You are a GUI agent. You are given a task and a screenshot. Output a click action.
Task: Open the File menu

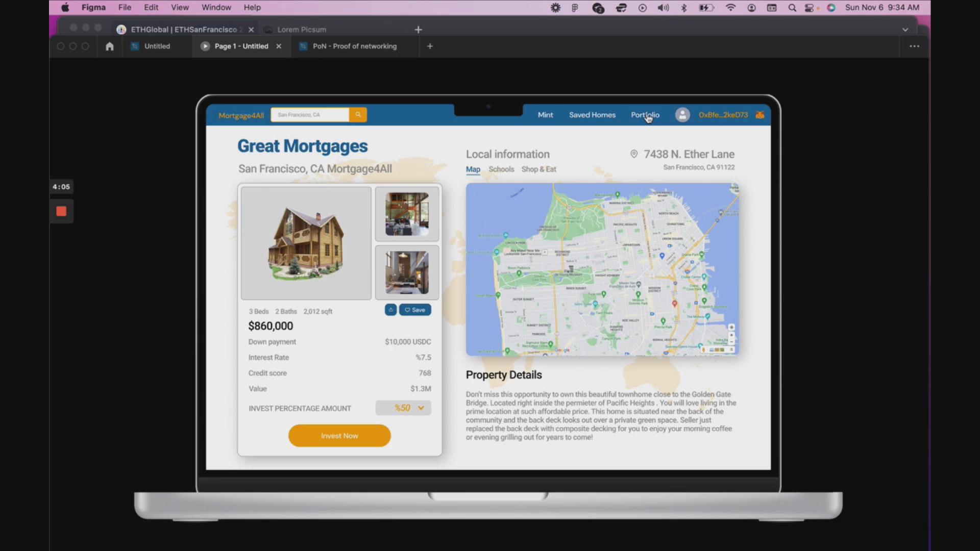coord(125,8)
